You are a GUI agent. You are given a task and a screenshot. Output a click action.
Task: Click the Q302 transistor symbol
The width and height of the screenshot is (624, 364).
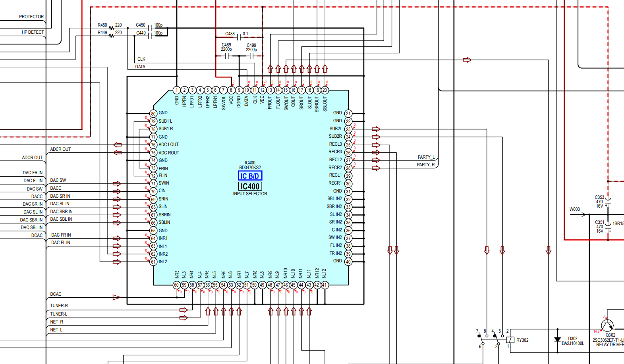(607, 325)
